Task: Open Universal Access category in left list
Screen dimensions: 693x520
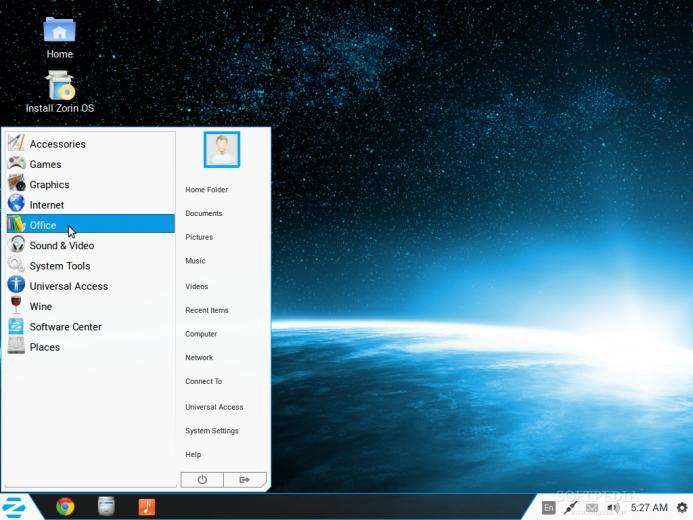Action: coord(91,286)
